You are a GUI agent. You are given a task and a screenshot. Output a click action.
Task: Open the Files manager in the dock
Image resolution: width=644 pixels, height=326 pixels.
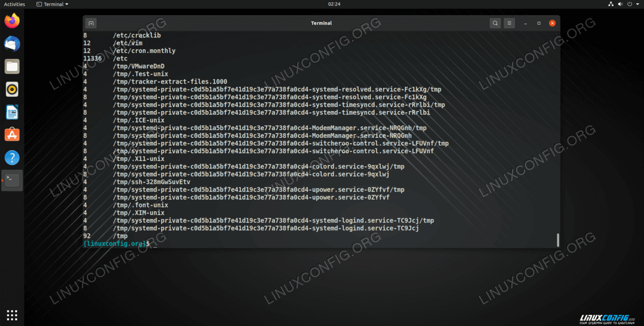(x=12, y=67)
